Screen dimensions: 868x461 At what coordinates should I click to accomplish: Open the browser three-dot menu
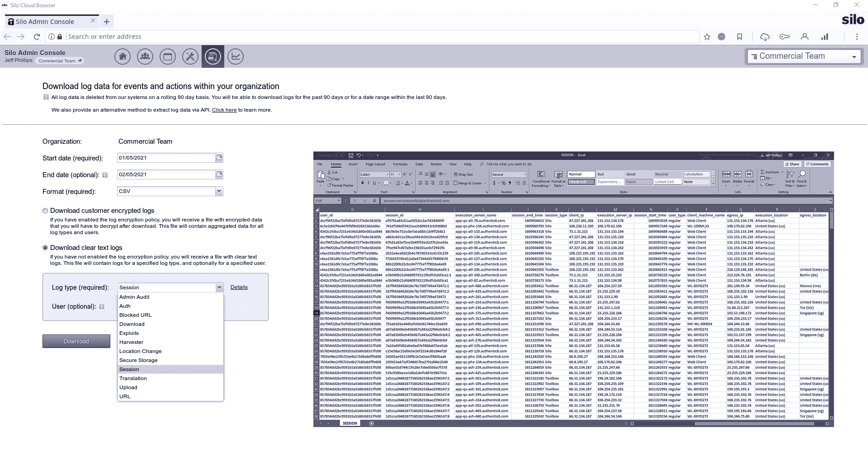857,37
